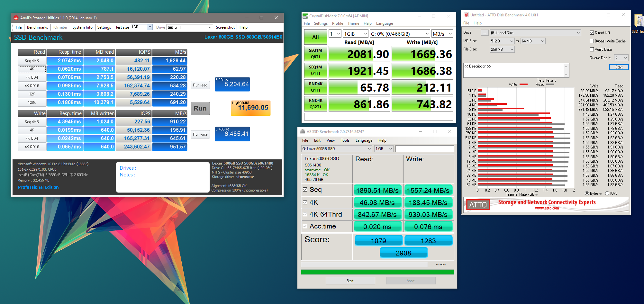Click All button in CrystalDiskMark
Image resolution: width=644 pixels, height=304 pixels.
pos(316,37)
